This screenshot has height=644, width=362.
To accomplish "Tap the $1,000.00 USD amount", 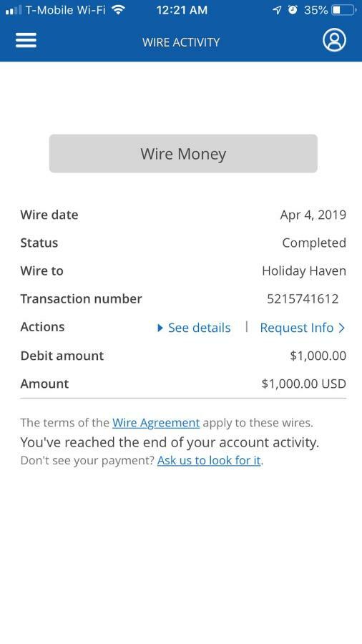I will [304, 384].
